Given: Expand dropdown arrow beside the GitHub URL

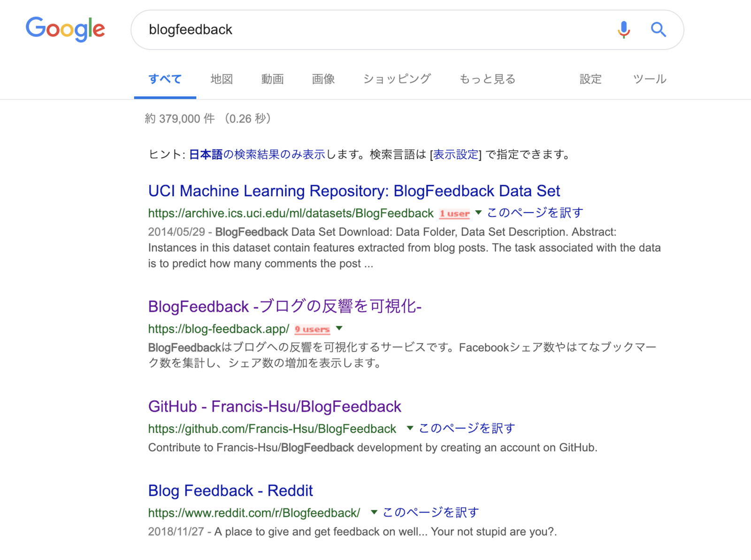Looking at the screenshot, I should (x=410, y=428).
